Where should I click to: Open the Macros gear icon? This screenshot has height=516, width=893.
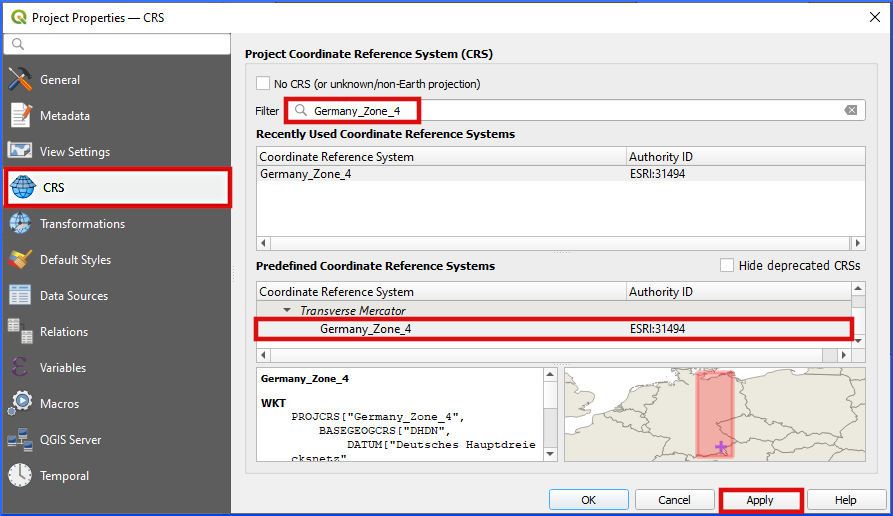tap(21, 403)
